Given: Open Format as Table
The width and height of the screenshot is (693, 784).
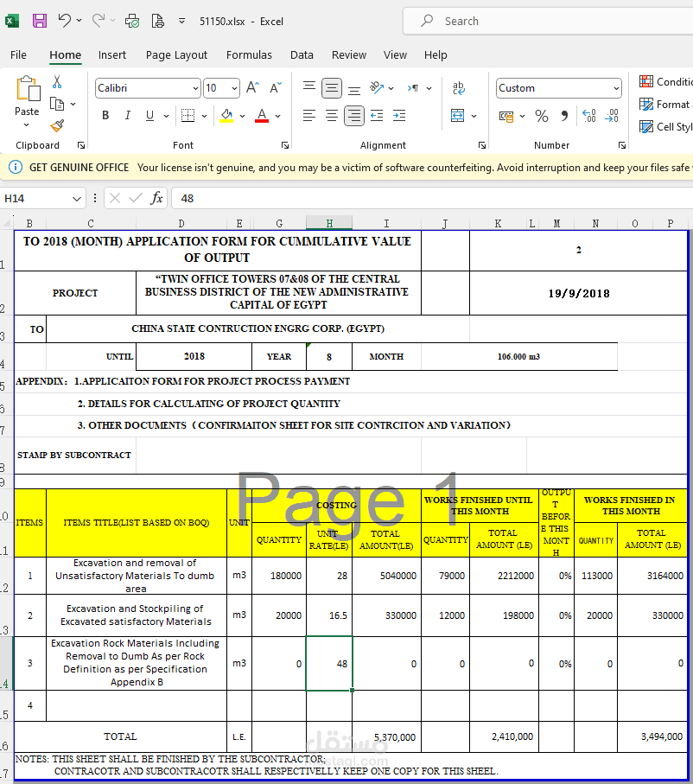Looking at the screenshot, I should (x=665, y=104).
